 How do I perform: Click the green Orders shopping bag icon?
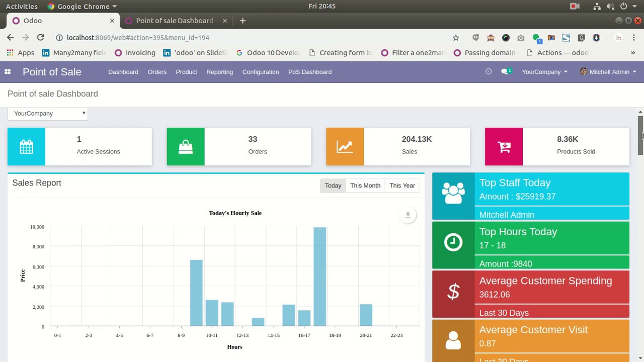(x=185, y=146)
